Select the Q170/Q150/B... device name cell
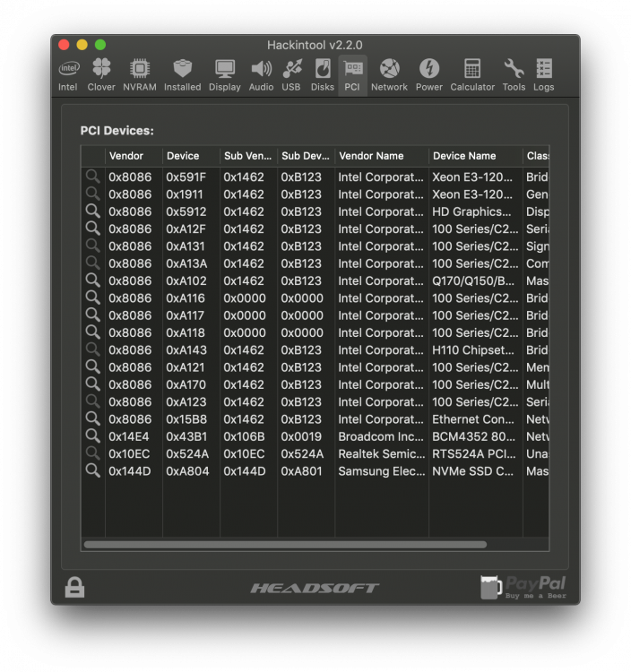The width and height of the screenshot is (631, 672). coord(473,280)
